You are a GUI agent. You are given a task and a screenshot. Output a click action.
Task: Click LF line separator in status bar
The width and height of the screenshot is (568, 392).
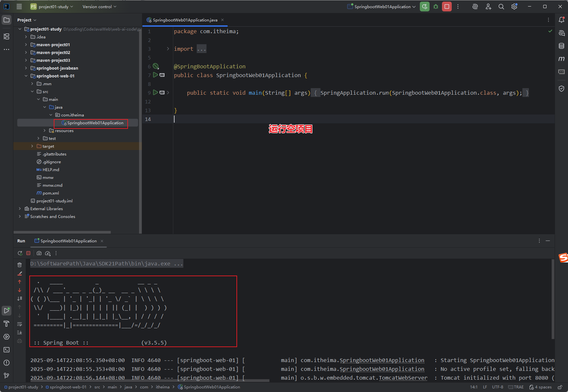point(485,387)
